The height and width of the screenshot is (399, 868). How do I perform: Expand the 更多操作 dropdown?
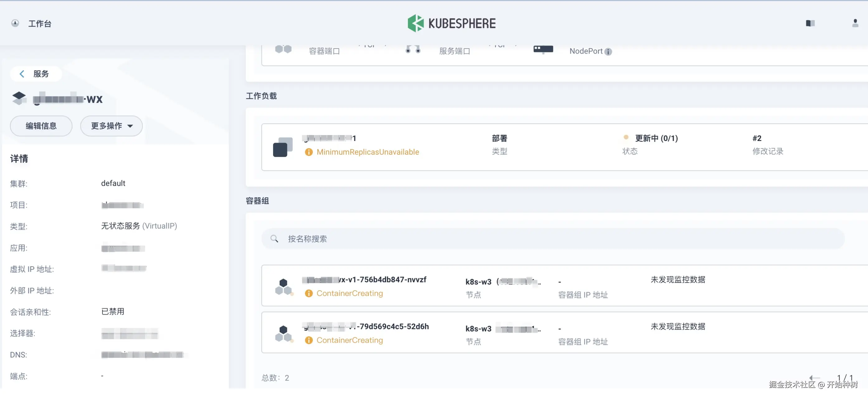111,126
